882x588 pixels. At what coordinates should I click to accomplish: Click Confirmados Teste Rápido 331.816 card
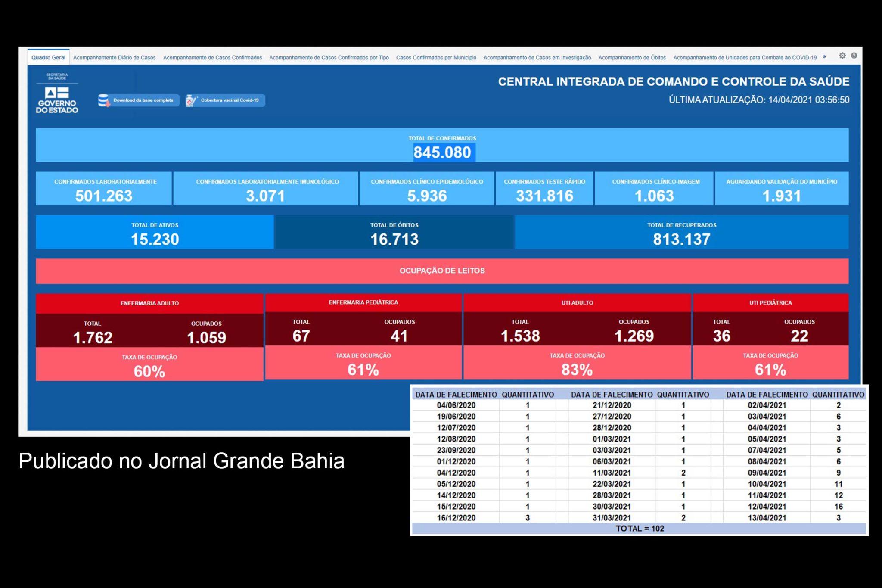544,189
